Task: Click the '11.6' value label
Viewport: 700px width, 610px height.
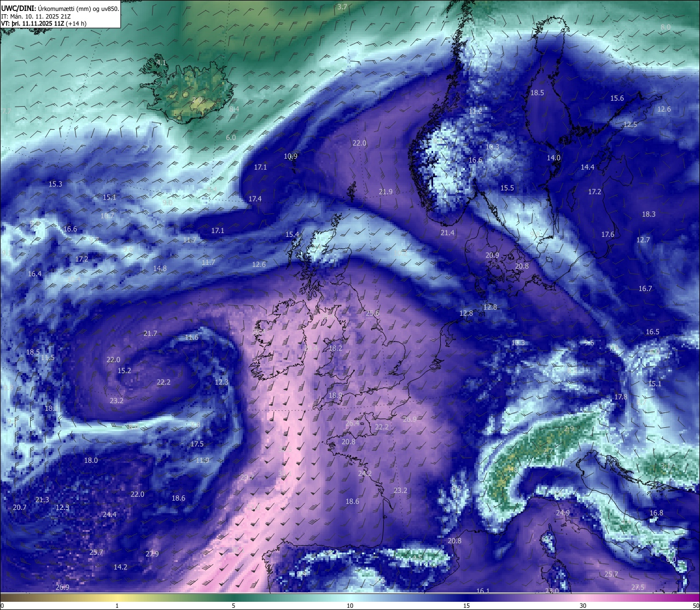Action: [191, 337]
